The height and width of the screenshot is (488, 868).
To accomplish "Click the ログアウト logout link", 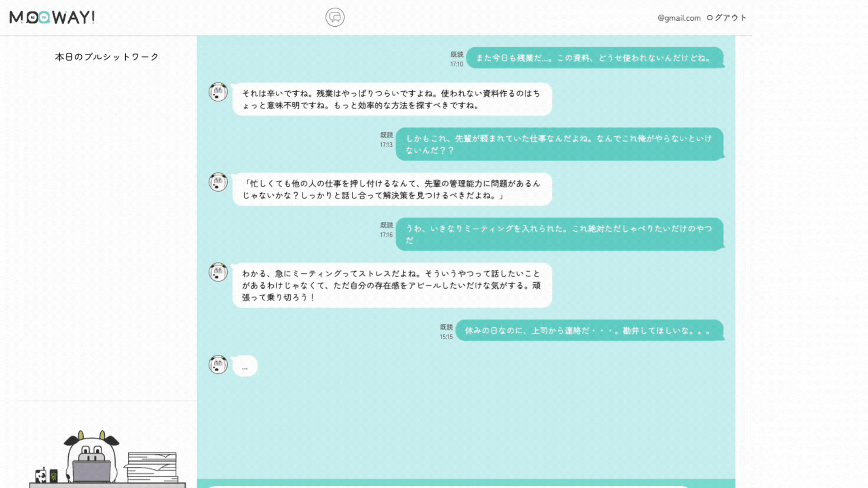I will pyautogui.click(x=726, y=18).
